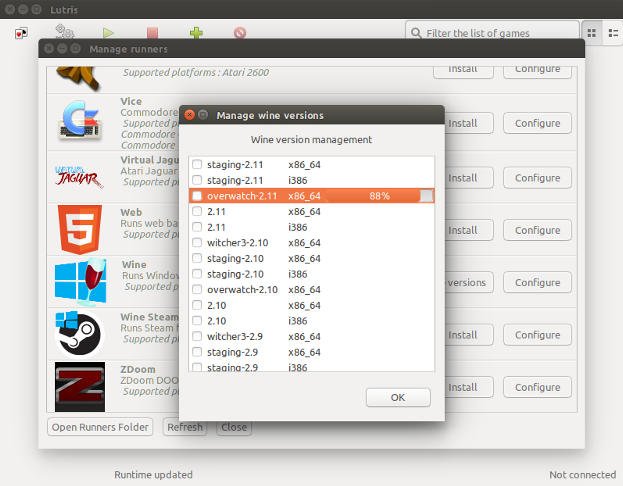Check the staging-2.9 x86_64 checkbox
Image resolution: width=623 pixels, height=486 pixels.
(197, 352)
